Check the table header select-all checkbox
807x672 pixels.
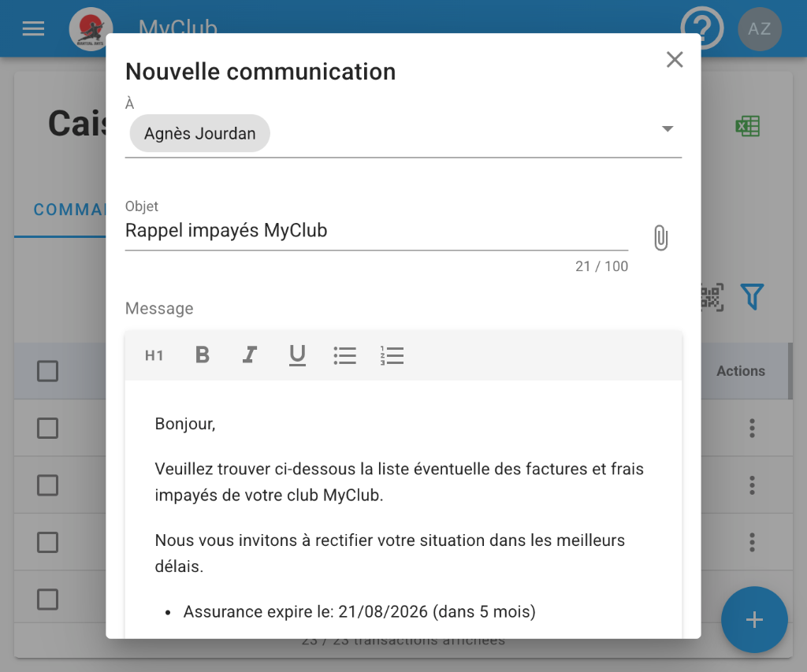pyautogui.click(x=48, y=371)
